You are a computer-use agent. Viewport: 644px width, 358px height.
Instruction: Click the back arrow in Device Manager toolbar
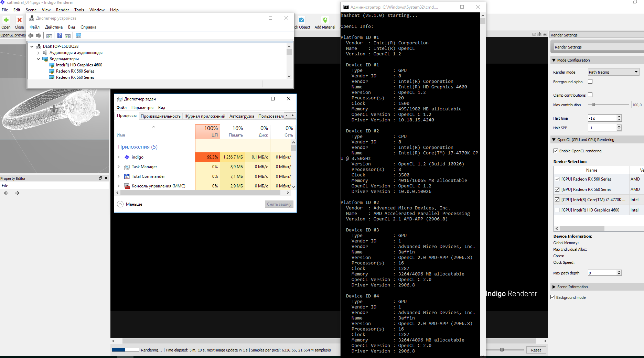click(x=31, y=35)
